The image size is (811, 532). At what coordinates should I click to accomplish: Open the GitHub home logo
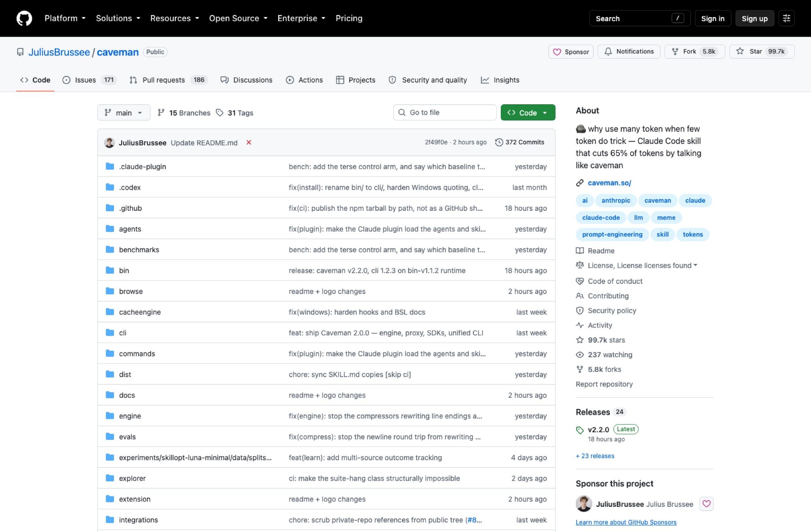pos(24,18)
